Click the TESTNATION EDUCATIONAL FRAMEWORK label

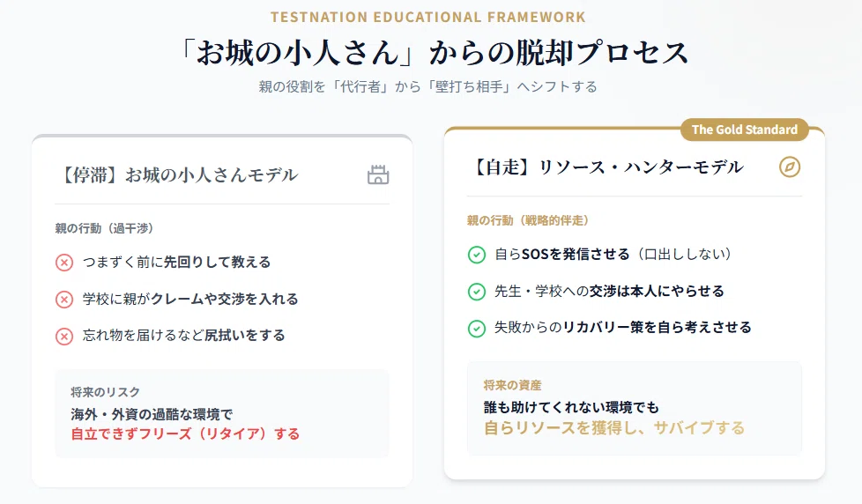[x=428, y=17]
